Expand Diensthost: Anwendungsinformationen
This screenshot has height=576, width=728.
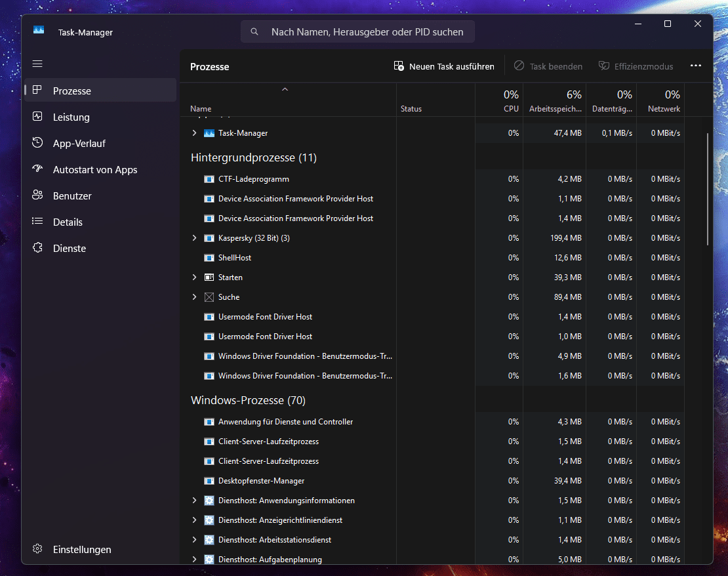(195, 501)
